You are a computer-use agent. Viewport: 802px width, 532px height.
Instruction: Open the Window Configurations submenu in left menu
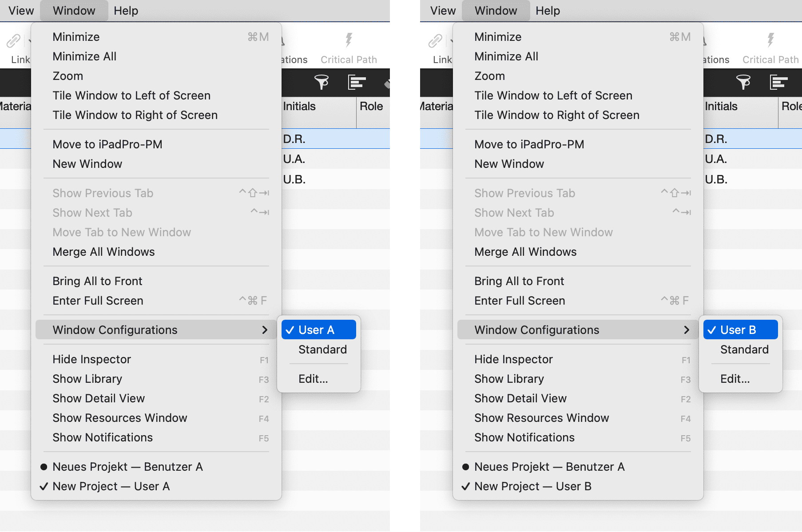[x=155, y=330]
